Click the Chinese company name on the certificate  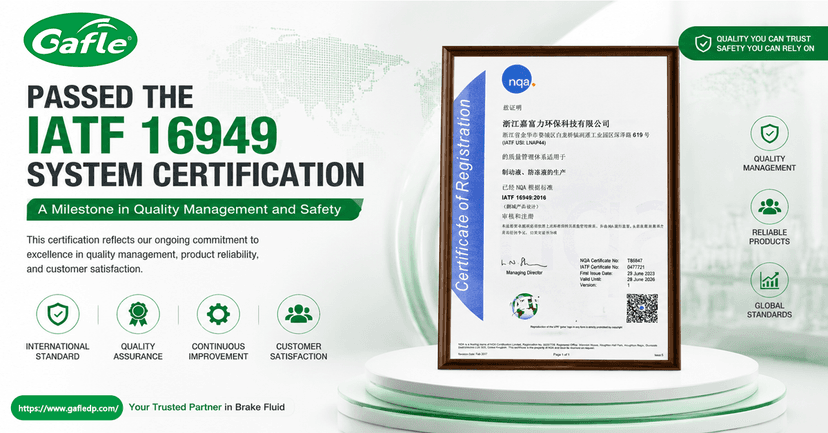click(556, 124)
